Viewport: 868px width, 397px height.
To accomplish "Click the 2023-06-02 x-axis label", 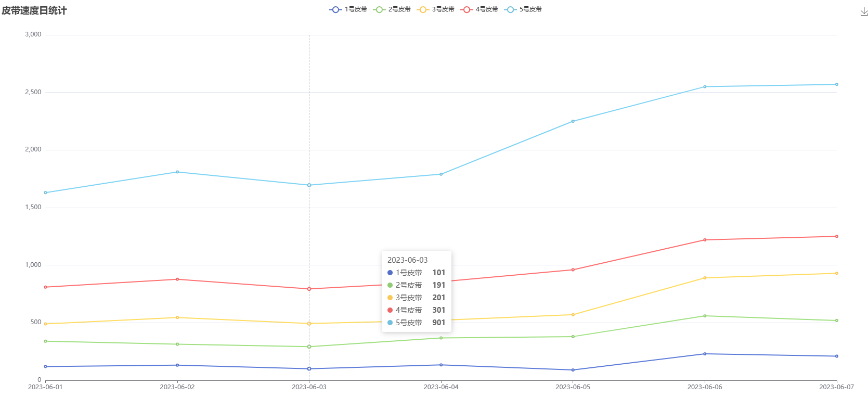I will (x=177, y=387).
